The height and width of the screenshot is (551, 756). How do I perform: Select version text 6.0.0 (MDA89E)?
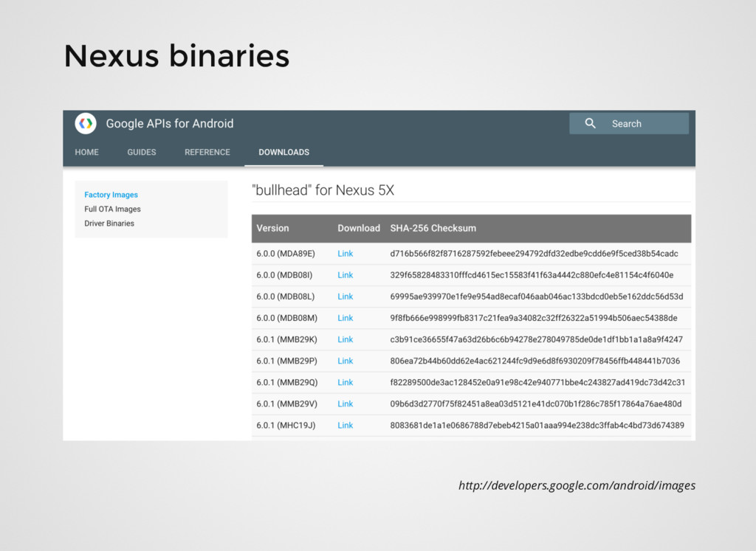286,254
